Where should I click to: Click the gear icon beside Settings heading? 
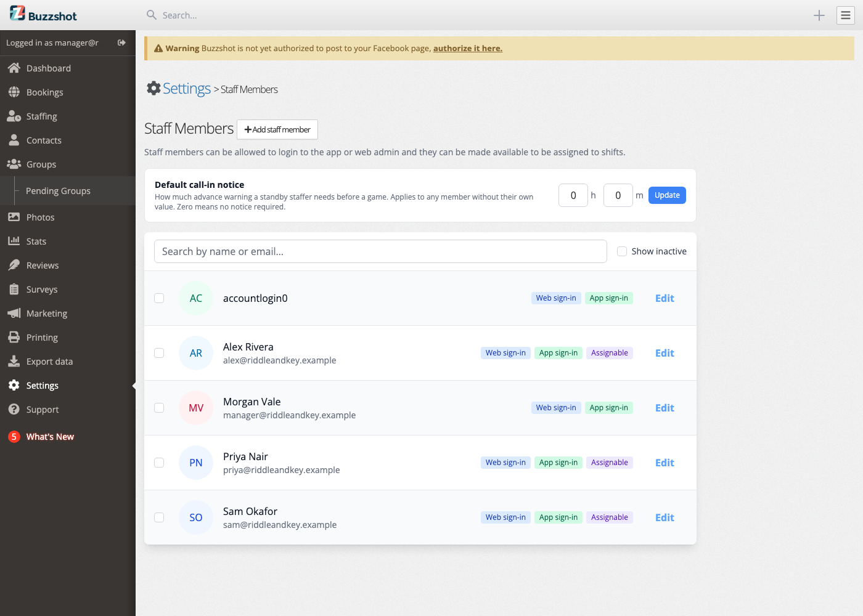[153, 88]
